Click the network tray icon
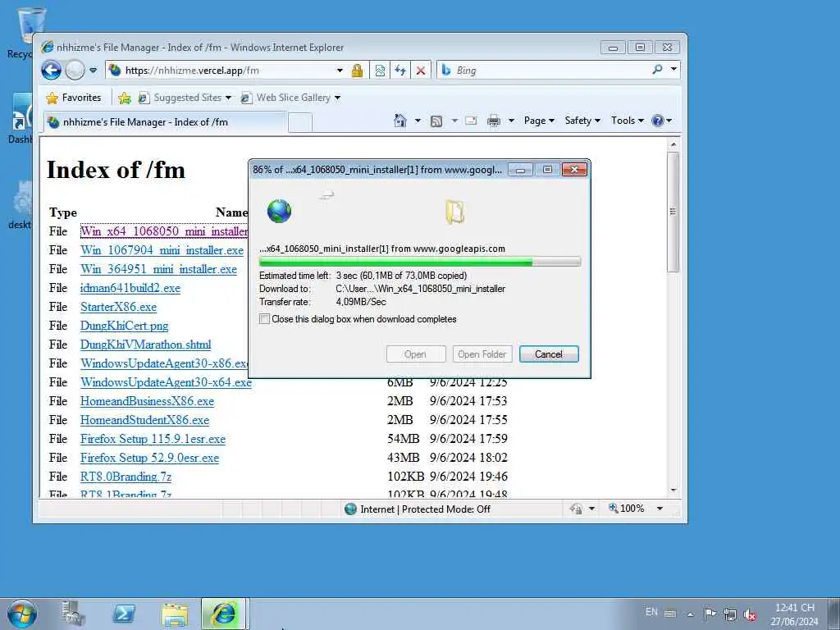This screenshot has height=630, width=840. point(729,614)
